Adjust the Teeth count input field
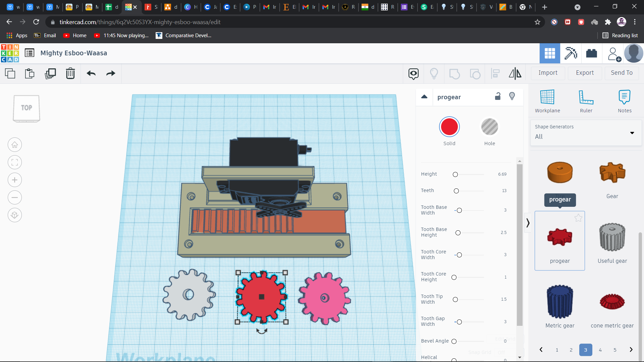Screen dimensions: 644x362 (504, 190)
